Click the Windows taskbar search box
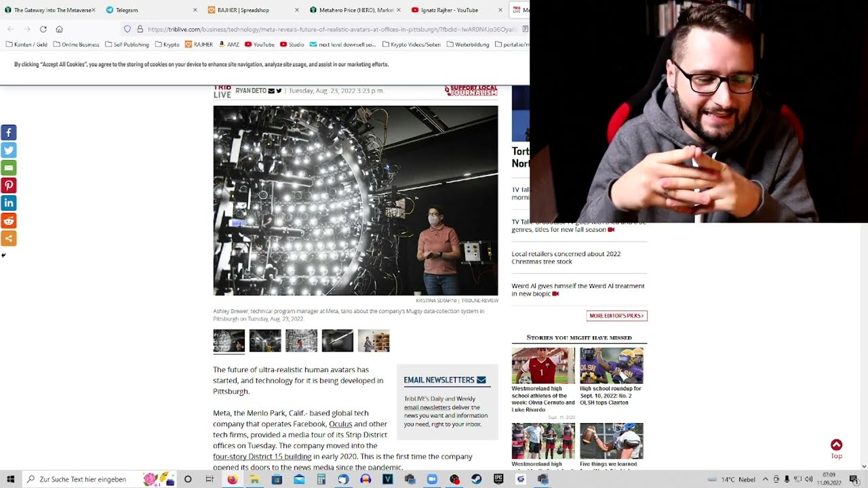 click(99, 479)
